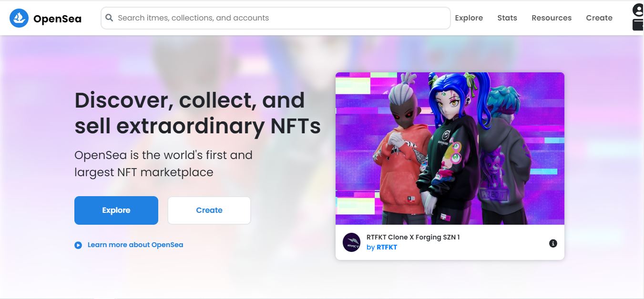This screenshot has width=644, height=299.
Task: Click the OpenSea wordmark next to the logo
Action: pyautogui.click(x=57, y=19)
